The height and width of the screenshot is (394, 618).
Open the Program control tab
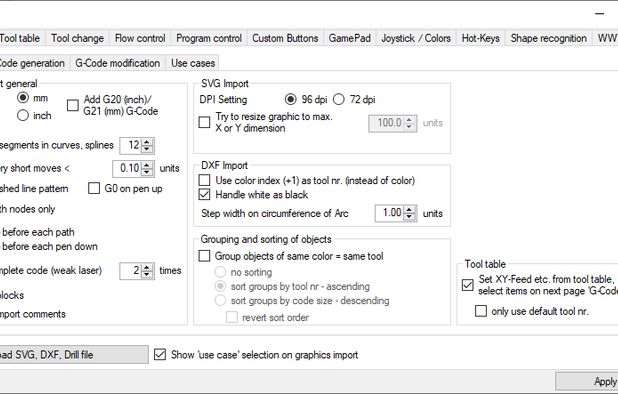point(209,38)
